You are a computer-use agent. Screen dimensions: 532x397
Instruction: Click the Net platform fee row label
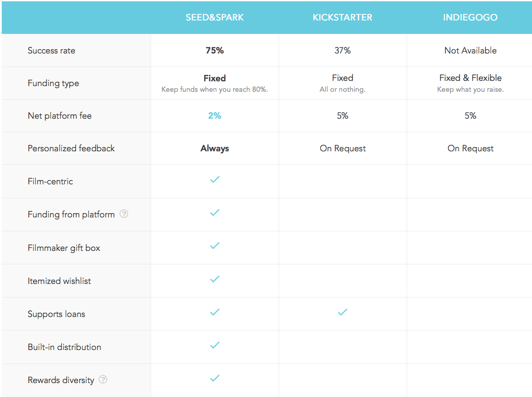(60, 116)
